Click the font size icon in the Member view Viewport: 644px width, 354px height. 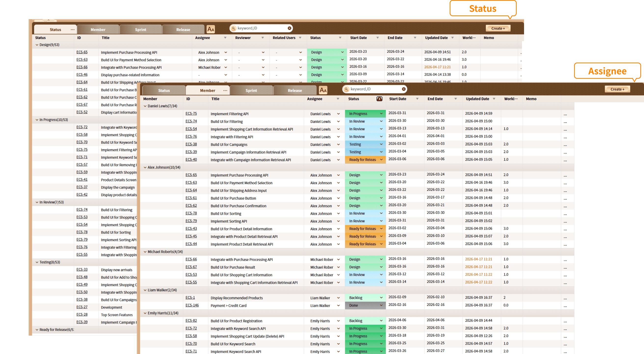(323, 90)
